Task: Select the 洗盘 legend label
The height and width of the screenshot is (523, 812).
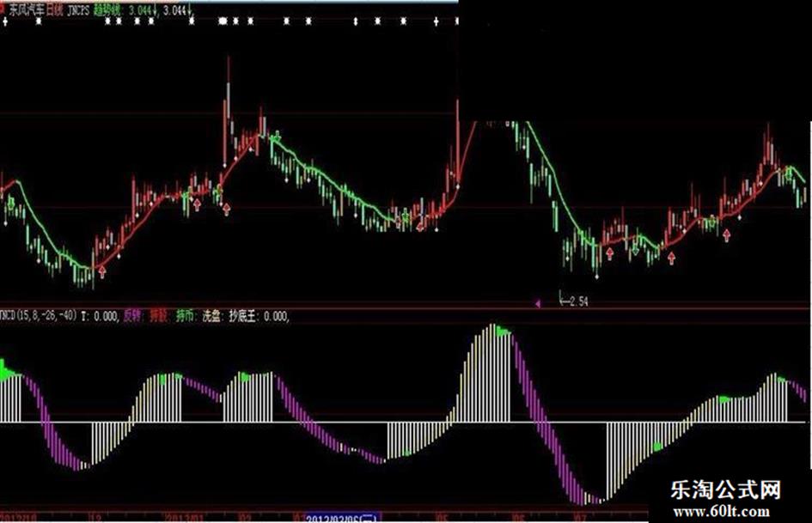Action: tap(211, 316)
